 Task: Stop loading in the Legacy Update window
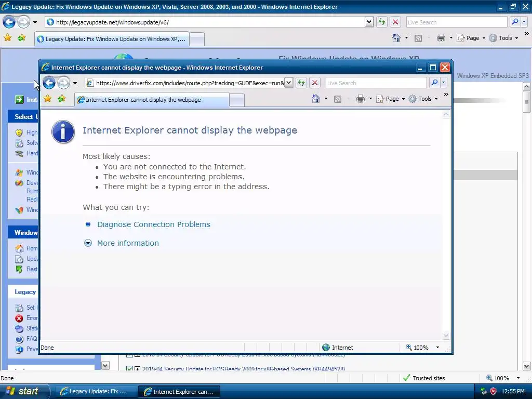tap(395, 22)
